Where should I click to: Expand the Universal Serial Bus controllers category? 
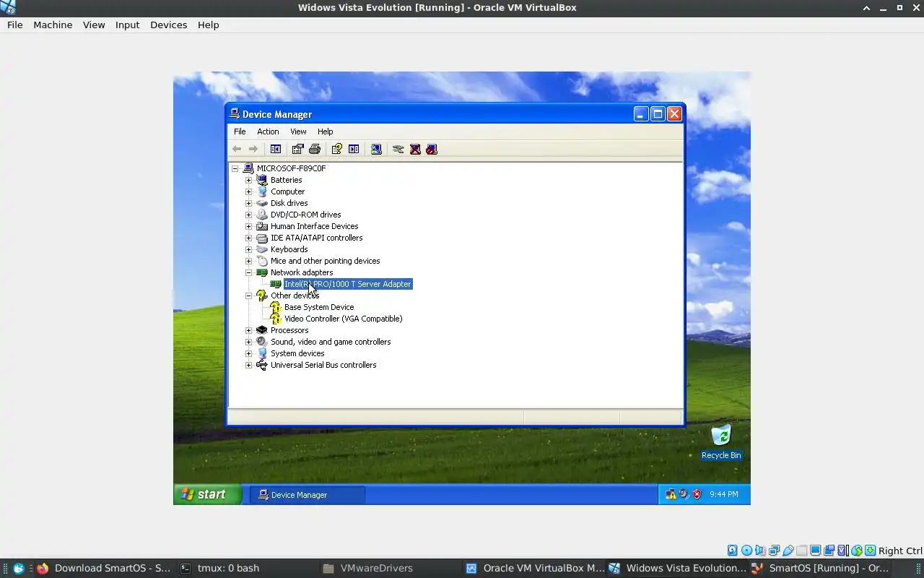pyautogui.click(x=248, y=365)
